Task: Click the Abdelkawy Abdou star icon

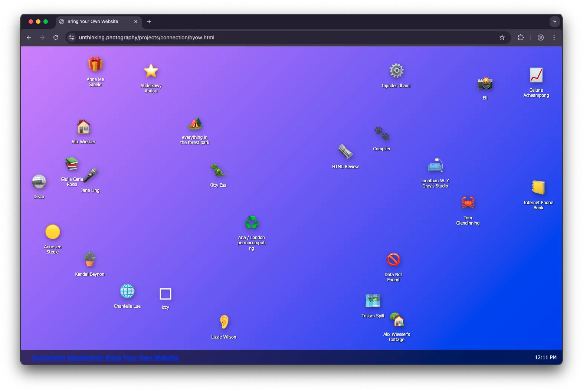Action: 151,71
